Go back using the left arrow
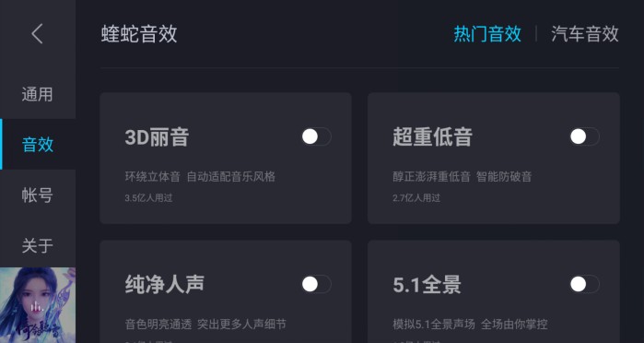Screen dimensions: 644x343 (38, 34)
